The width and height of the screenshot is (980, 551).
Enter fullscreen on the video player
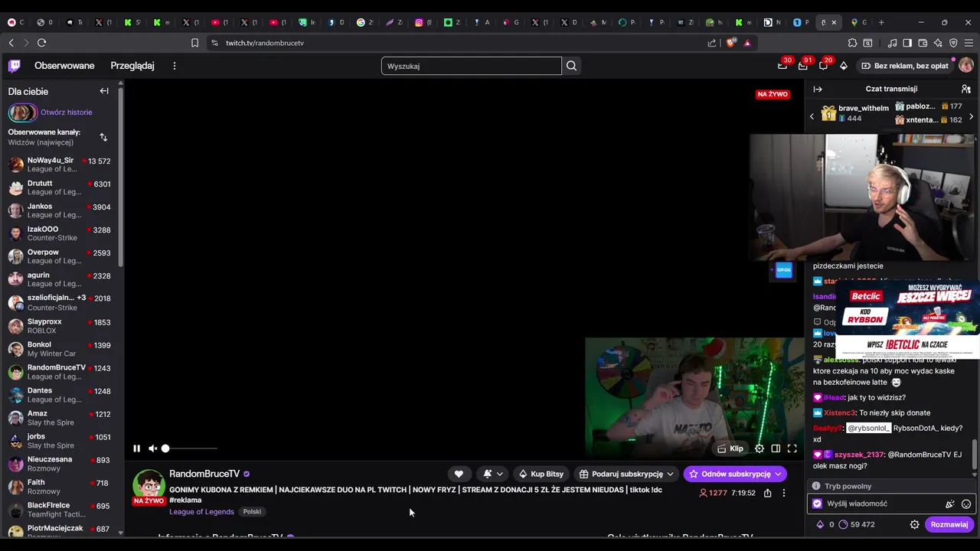(792, 448)
